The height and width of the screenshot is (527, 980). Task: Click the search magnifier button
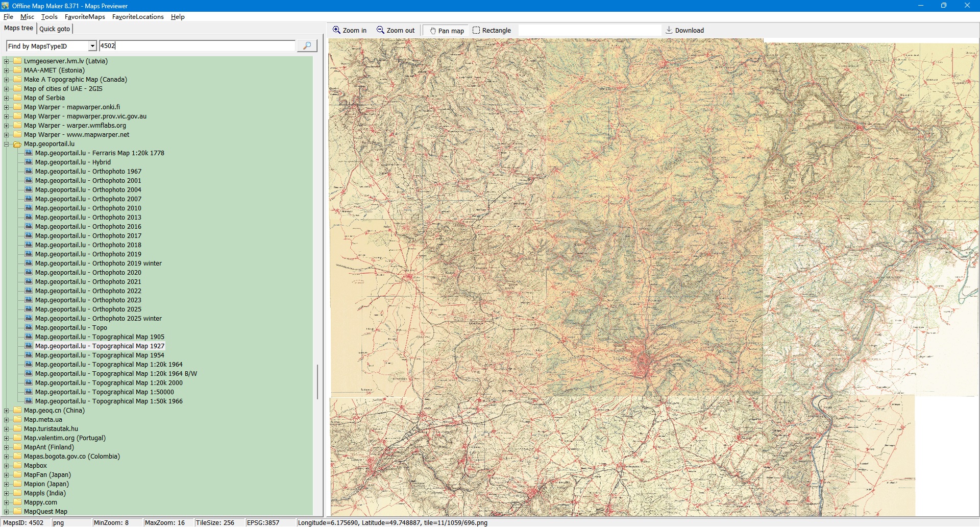[307, 46]
